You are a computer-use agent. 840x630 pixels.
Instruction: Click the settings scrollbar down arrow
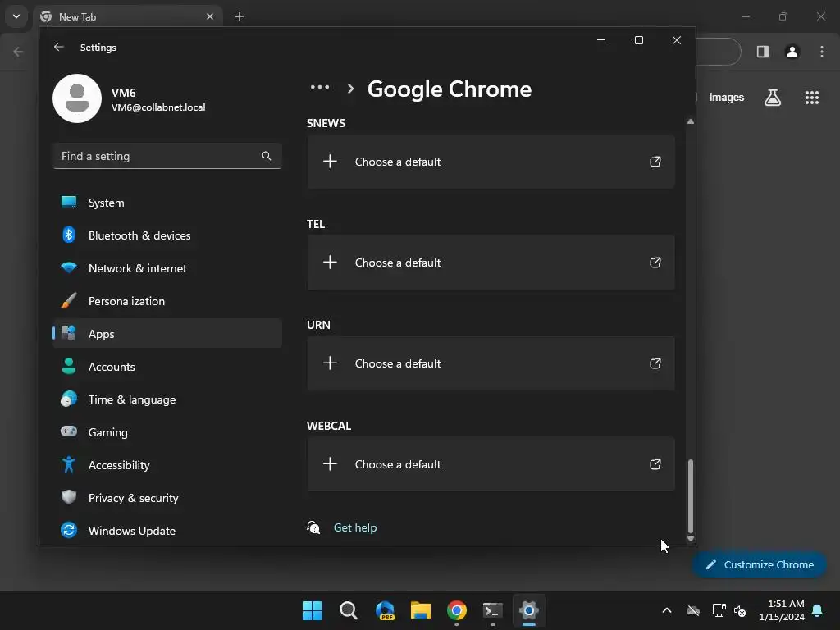pyautogui.click(x=691, y=539)
